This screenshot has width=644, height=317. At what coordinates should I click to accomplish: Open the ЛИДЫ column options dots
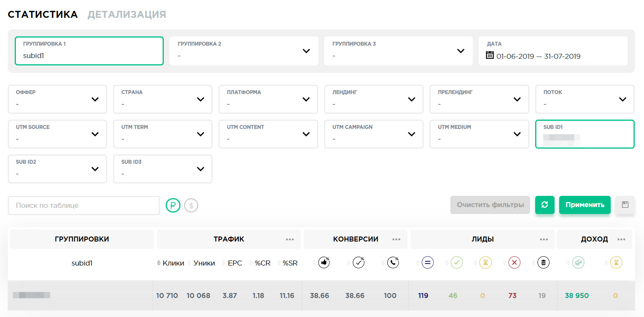tap(544, 239)
